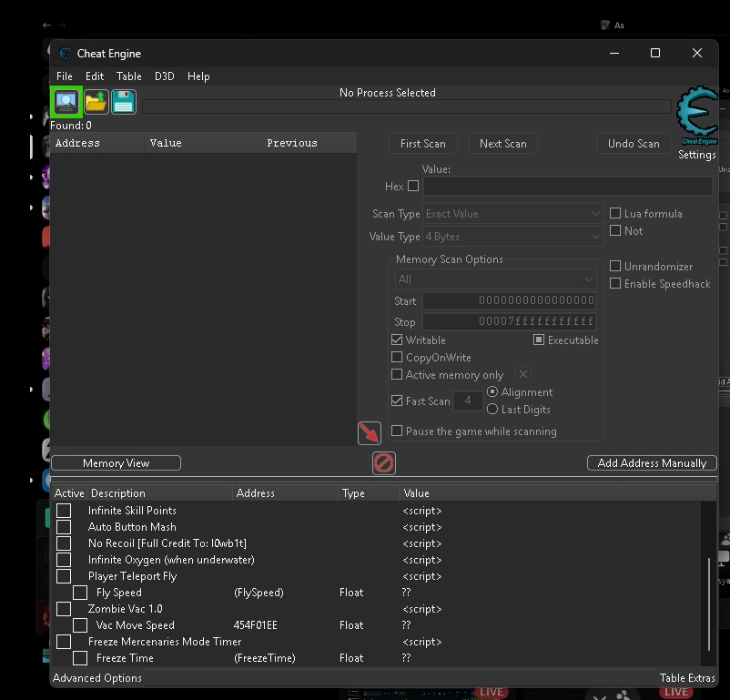Select the Alignment radio button
730x700 pixels.
pos(492,391)
